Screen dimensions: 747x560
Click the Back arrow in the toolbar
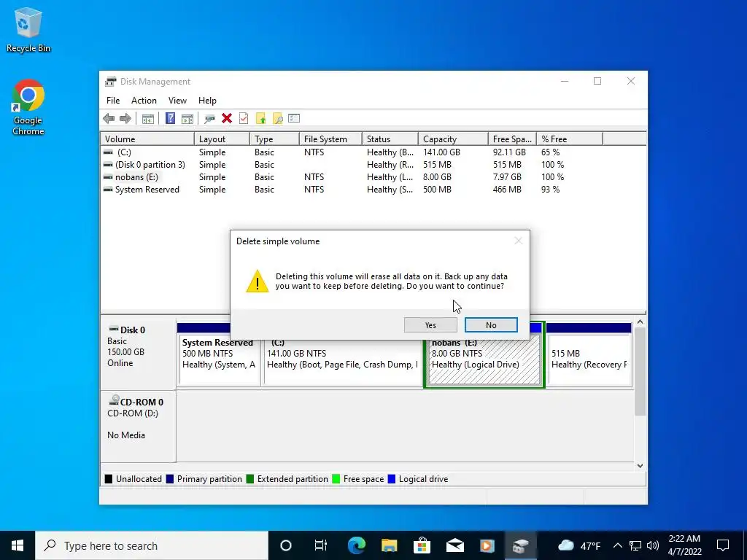click(109, 119)
